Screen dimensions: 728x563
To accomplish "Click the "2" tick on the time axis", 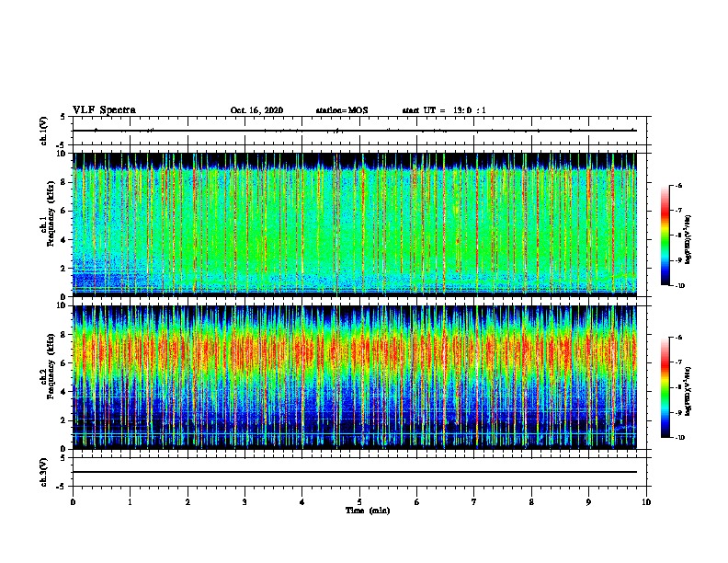I will click(x=188, y=502).
